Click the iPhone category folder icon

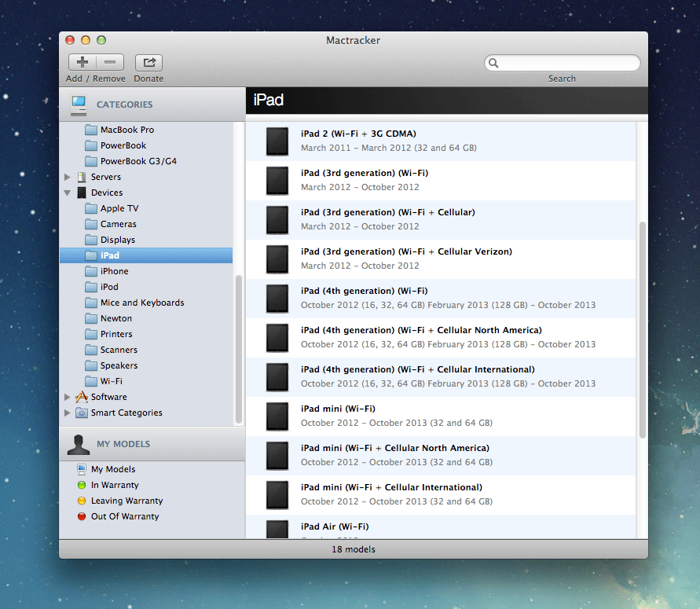(91, 270)
